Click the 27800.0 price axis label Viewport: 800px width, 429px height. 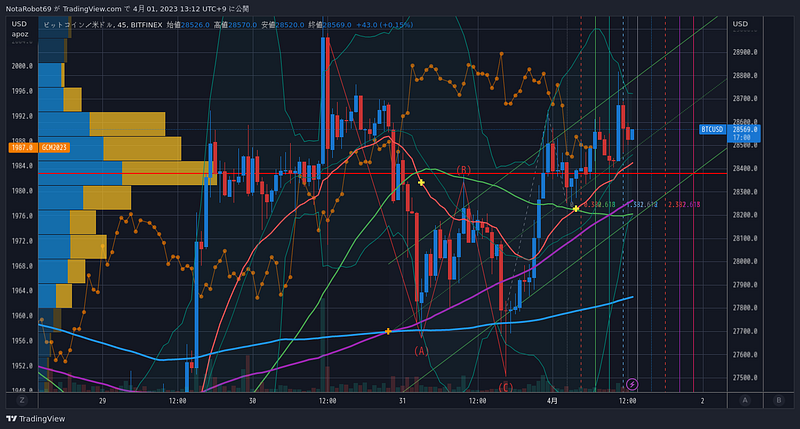tap(745, 308)
